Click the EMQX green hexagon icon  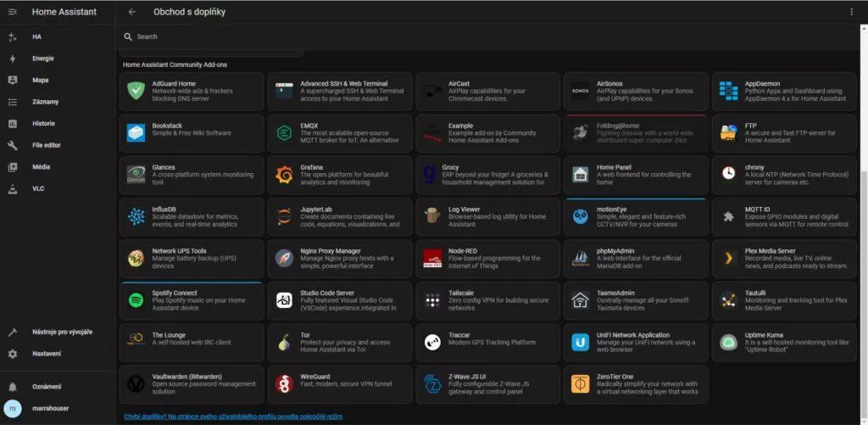click(284, 133)
